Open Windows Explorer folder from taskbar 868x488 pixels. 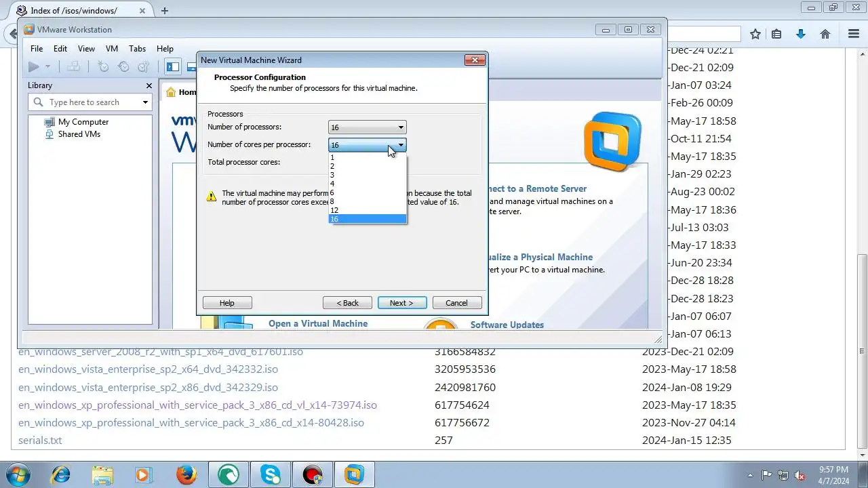pyautogui.click(x=102, y=474)
